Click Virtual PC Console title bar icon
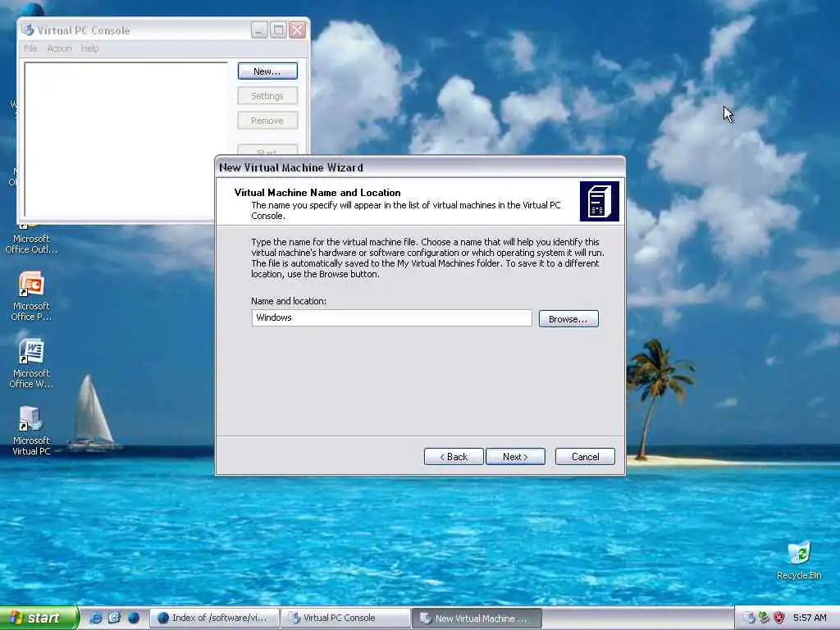Image resolution: width=840 pixels, height=630 pixels. tap(27, 30)
